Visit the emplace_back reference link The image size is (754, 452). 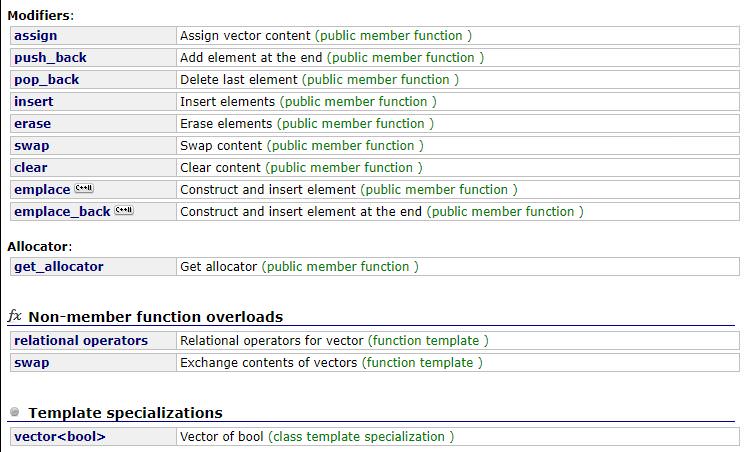63,211
